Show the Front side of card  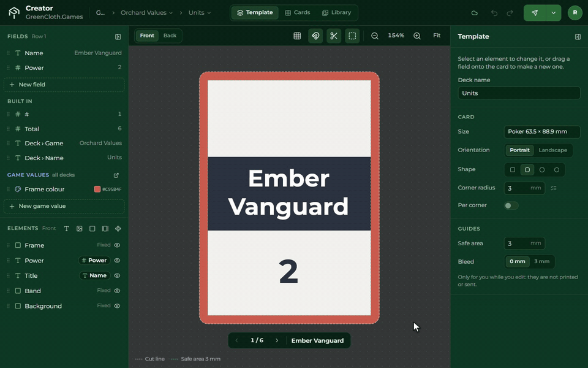click(x=147, y=36)
